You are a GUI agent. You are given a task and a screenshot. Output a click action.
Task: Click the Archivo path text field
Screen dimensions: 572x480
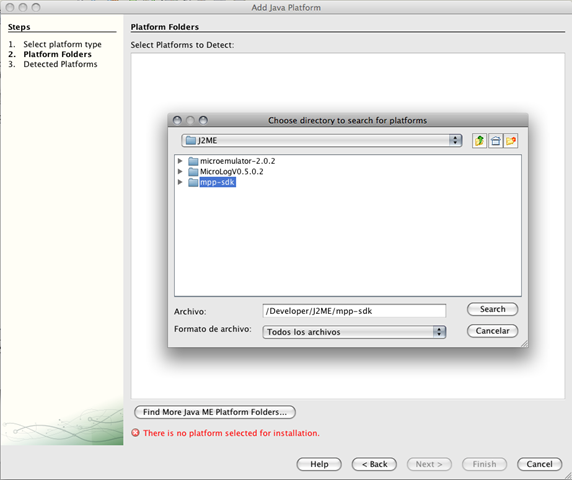pyautogui.click(x=354, y=311)
